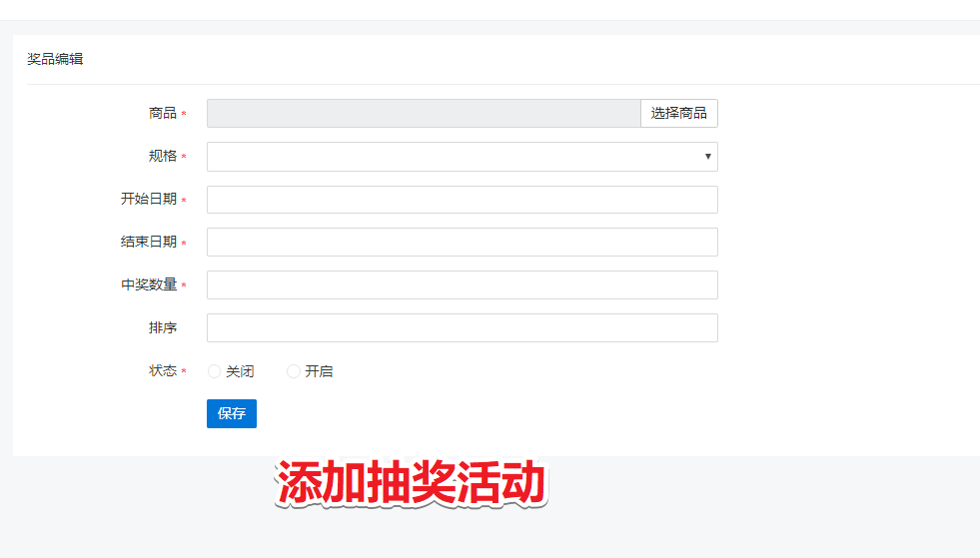Focus the greyed 商品 input field
980x558 pixels.
point(424,113)
